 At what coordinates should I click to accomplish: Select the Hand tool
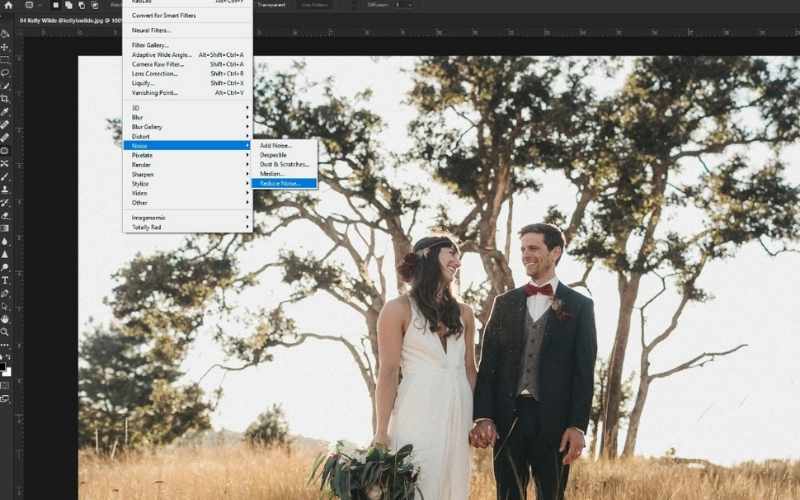coord(5,319)
